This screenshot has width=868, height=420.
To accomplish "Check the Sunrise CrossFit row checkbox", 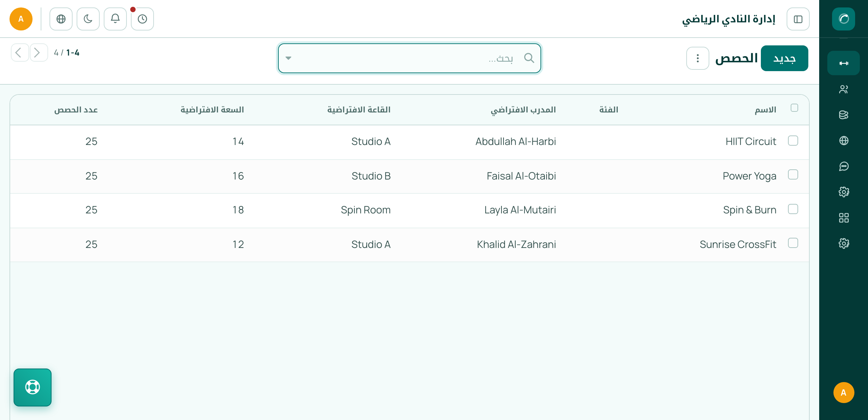I will [x=793, y=243].
